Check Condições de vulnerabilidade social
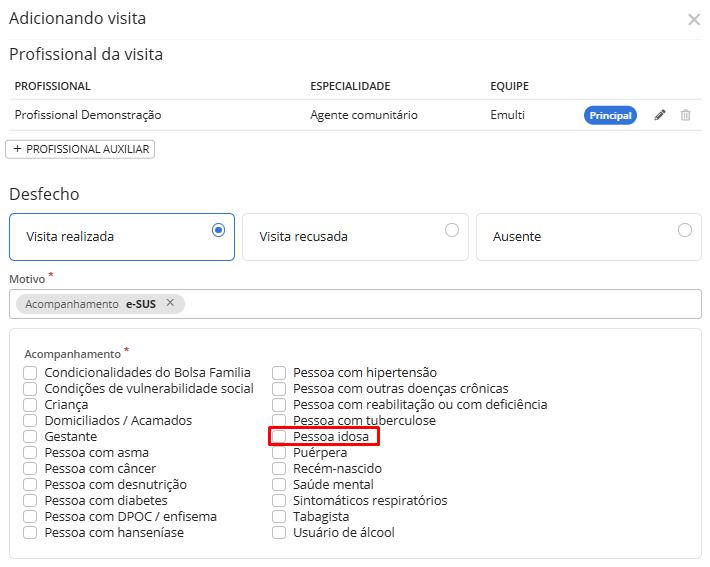This screenshot has height=567, width=710. (x=30, y=389)
